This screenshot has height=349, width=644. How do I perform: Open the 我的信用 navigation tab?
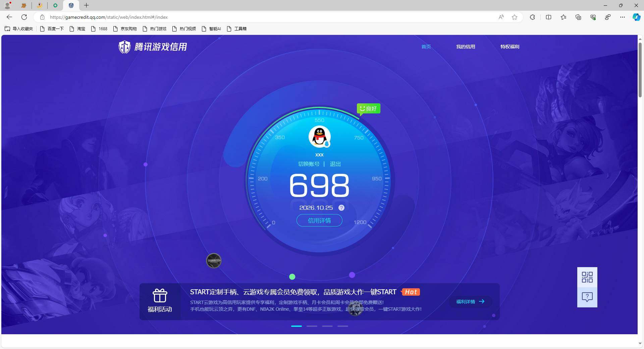point(466,47)
